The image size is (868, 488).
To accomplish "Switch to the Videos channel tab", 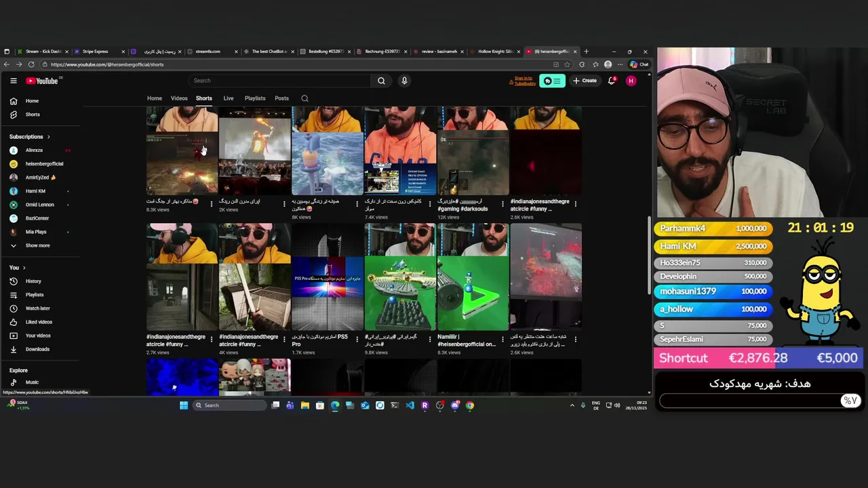I will click(179, 98).
